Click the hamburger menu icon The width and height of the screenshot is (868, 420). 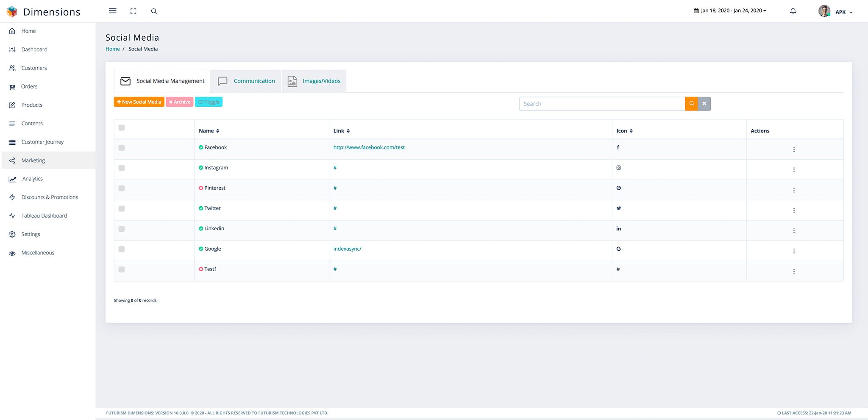point(113,11)
